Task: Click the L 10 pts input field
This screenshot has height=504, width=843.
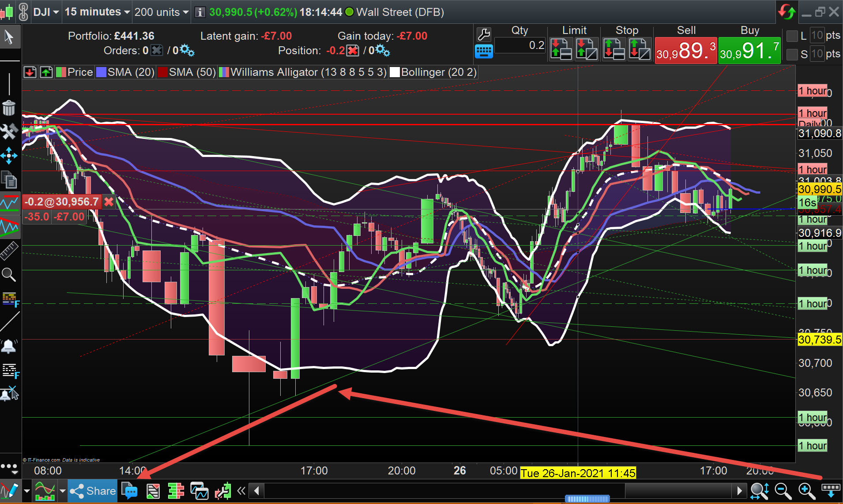Action: coord(817,35)
